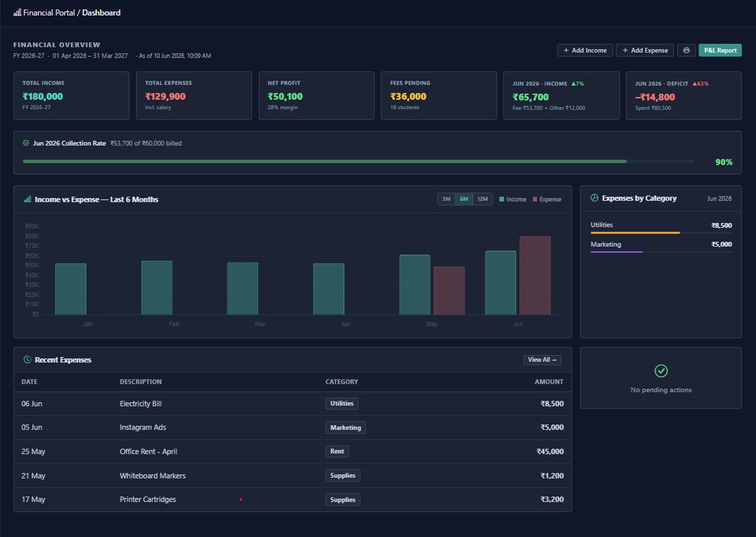Click the 18 students text
This screenshot has width=756, height=537.
point(404,108)
